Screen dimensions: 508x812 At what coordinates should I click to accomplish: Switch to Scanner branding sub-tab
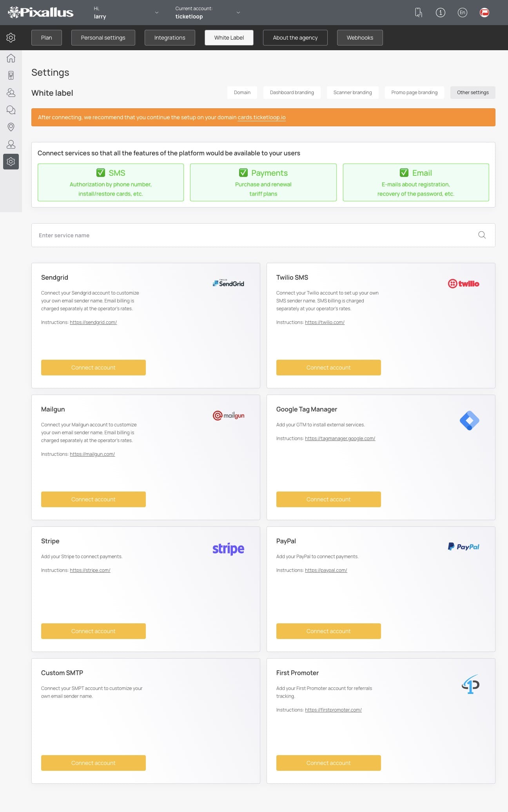[x=353, y=93]
